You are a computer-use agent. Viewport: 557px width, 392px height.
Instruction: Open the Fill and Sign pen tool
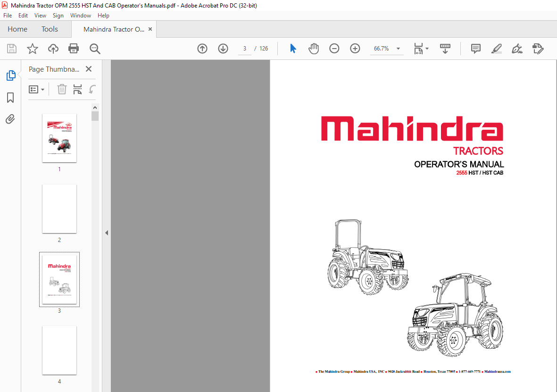coord(517,49)
